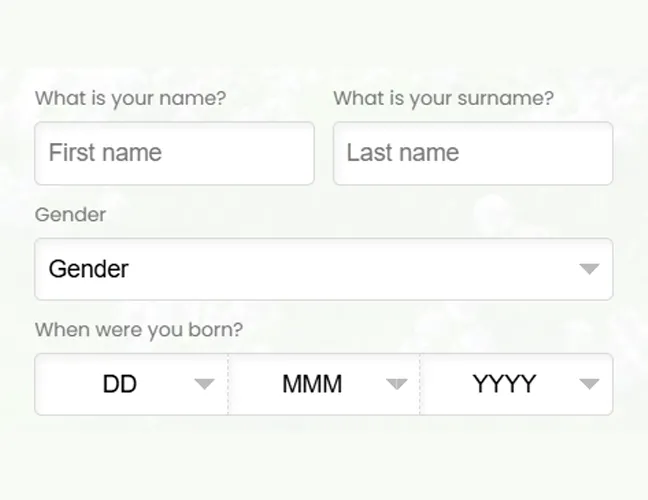Click the "Last name" placeholder text
This screenshot has width=648, height=500.
(x=403, y=153)
